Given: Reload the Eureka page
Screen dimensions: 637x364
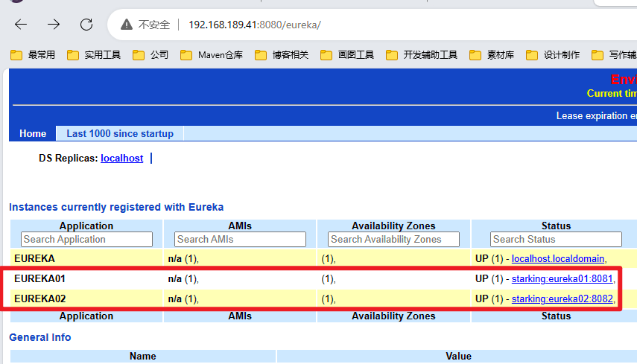Looking at the screenshot, I should click(x=86, y=25).
